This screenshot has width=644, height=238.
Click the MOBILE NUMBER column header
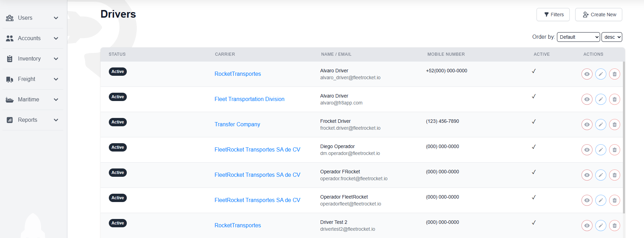point(446,54)
